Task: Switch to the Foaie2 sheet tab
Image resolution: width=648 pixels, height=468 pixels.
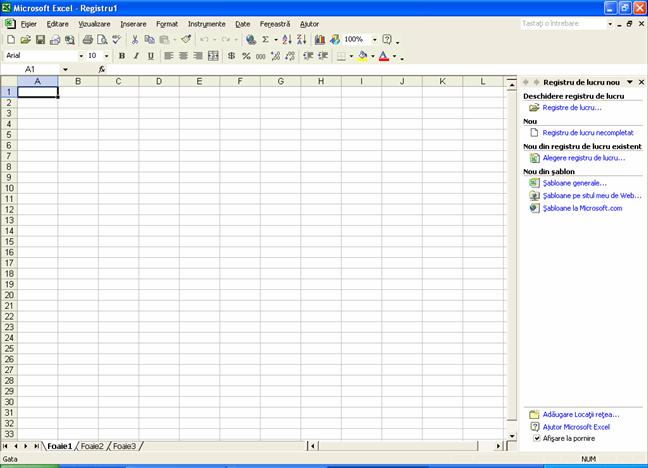Action: pos(92,446)
